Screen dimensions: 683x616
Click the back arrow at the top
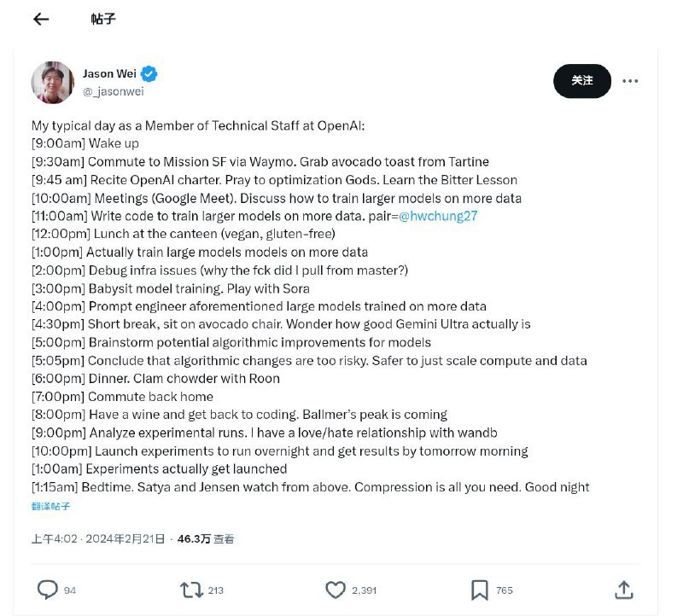[x=40, y=19]
